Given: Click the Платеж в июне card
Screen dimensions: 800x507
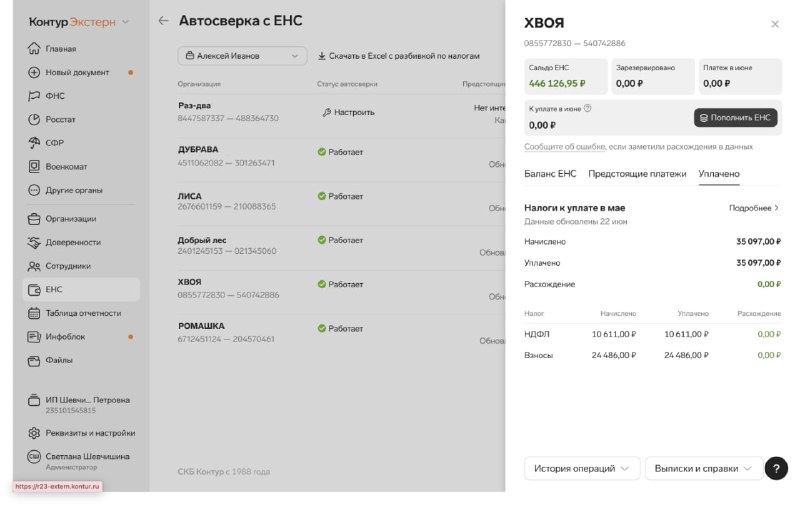Looking at the screenshot, I should click(740, 76).
